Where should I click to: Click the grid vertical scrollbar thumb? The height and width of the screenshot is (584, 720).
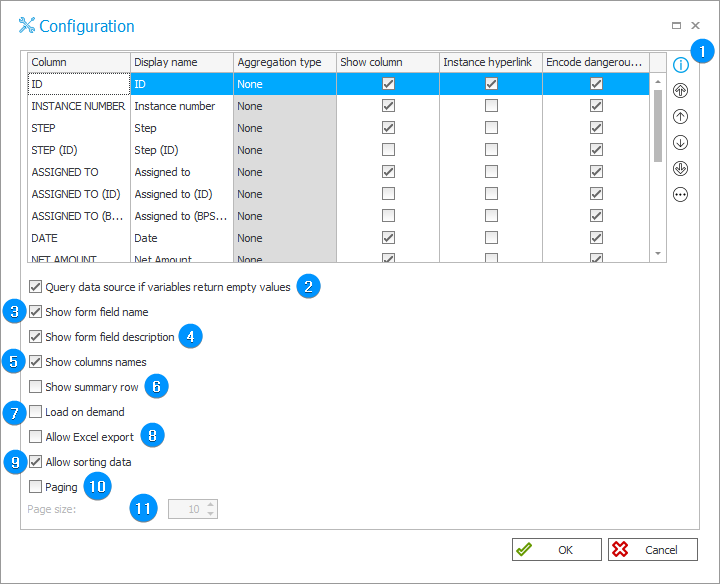pos(658,126)
